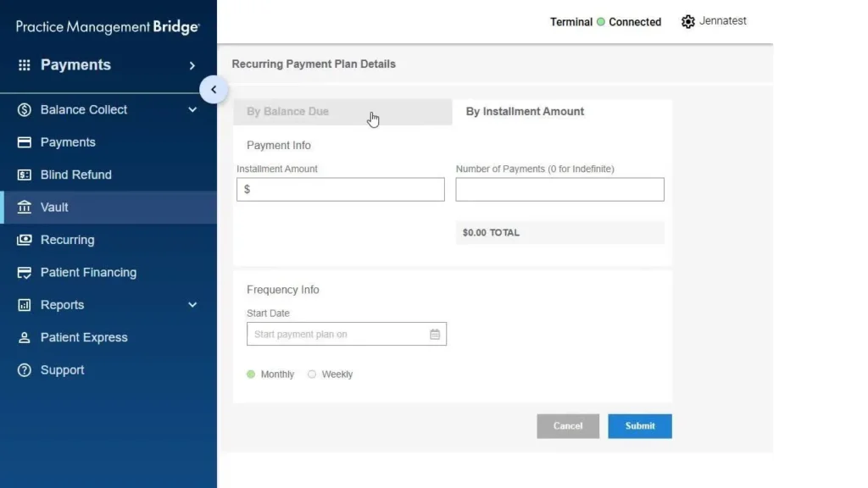Click the Patient Financing icon
Screen dimensions: 868x488
pos(25,272)
